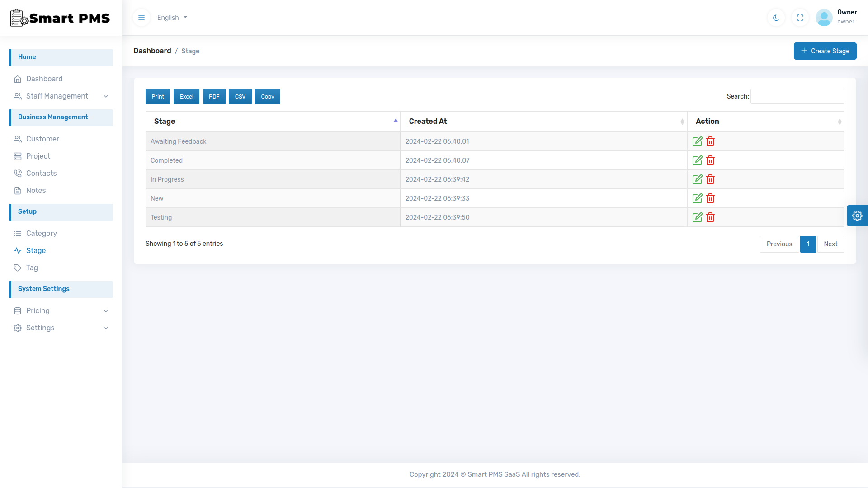Click the delete trash icon for Completed stage

710,160
